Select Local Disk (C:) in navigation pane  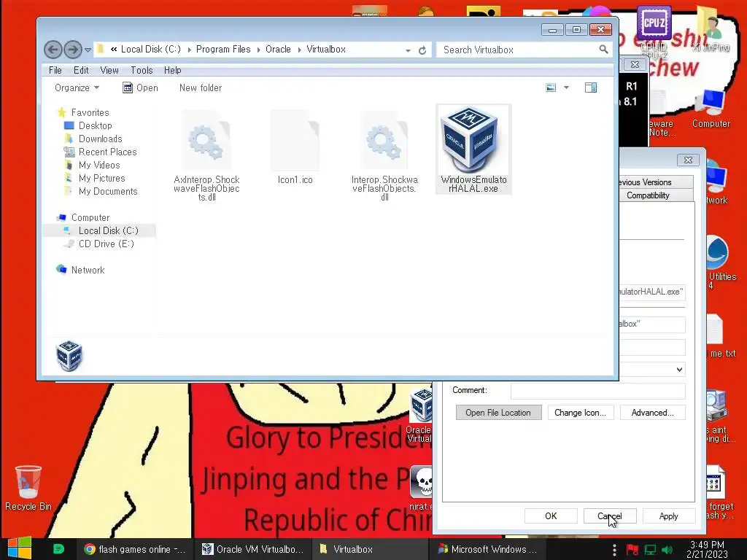(108, 230)
